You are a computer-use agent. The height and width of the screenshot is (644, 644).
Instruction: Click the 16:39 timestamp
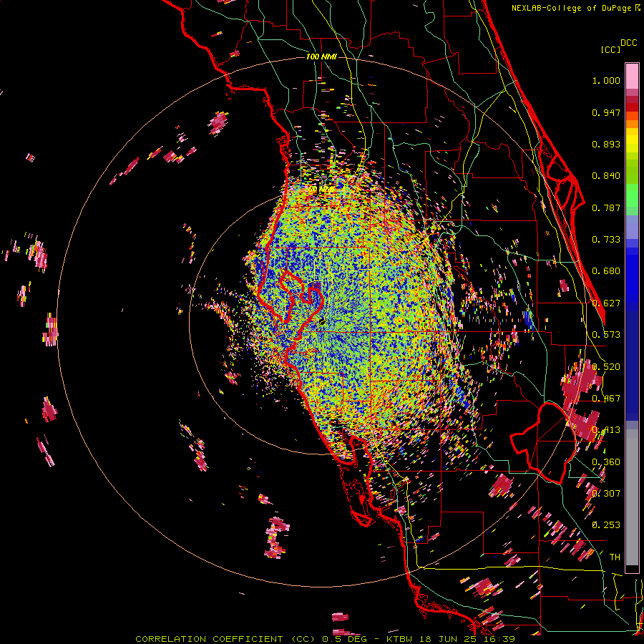click(x=500, y=639)
